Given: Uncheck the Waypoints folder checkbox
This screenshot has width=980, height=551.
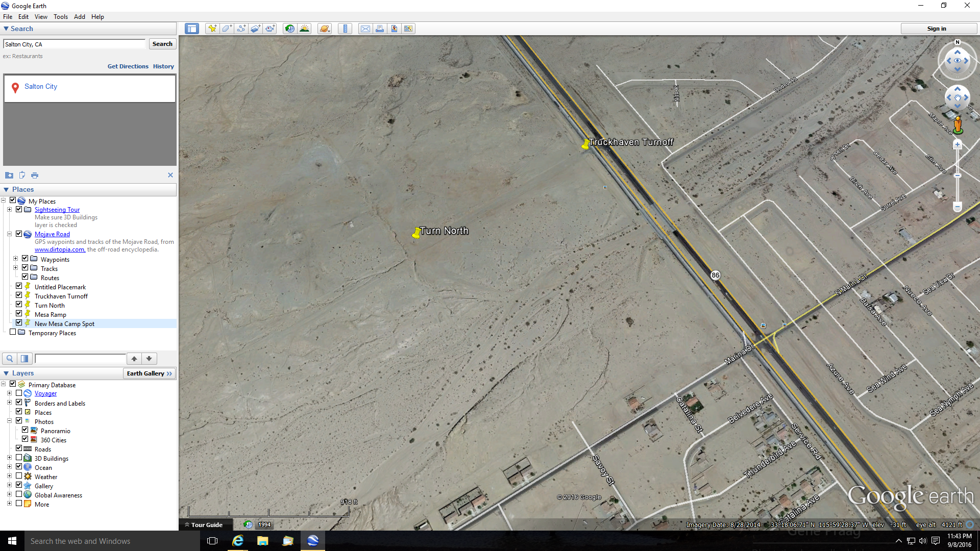Looking at the screenshot, I should pos(25,258).
